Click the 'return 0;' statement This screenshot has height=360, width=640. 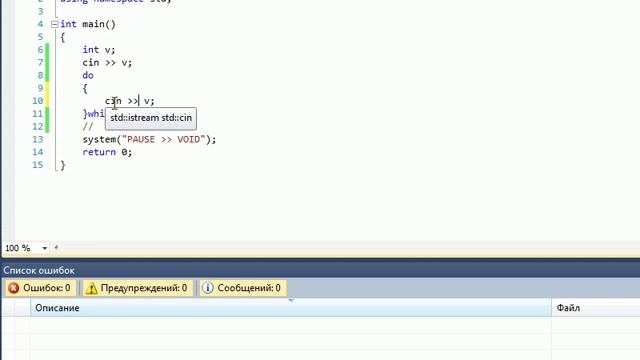[x=107, y=152]
